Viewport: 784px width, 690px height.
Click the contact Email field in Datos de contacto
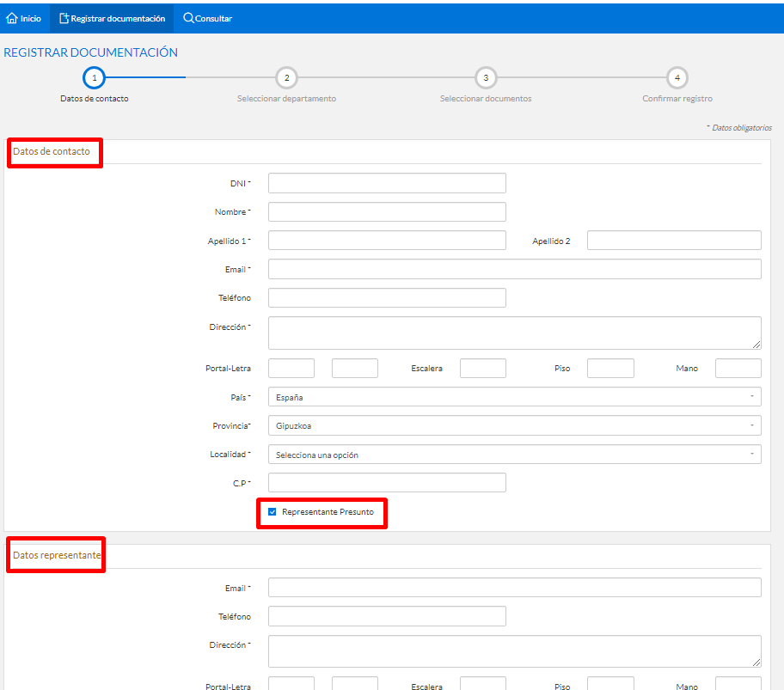514,270
